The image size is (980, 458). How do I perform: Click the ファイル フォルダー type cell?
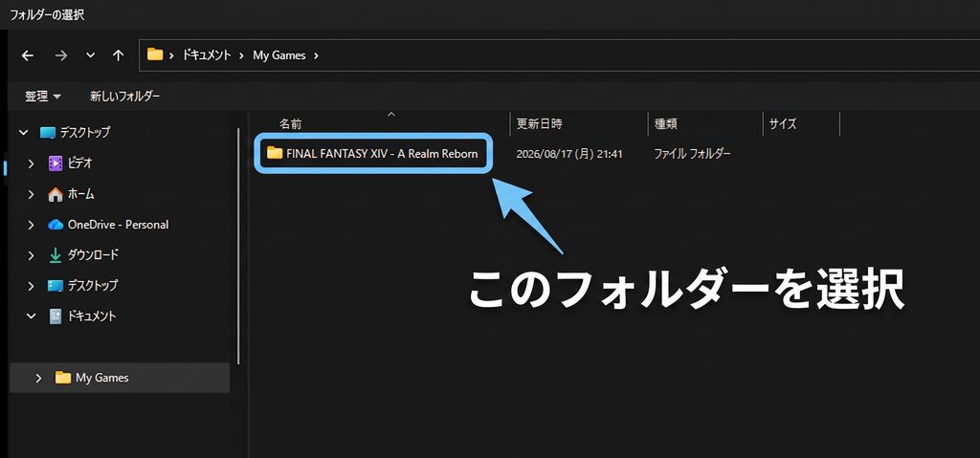coord(693,154)
